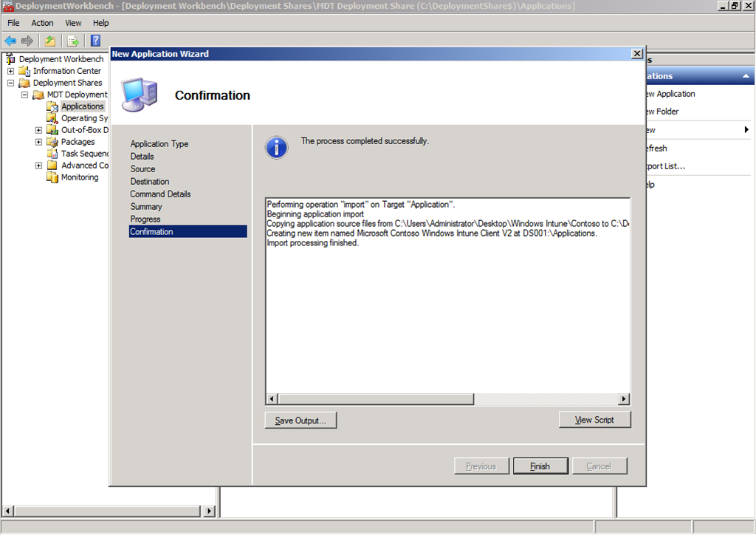Viewport: 756px width, 535px height.
Task: Open Help via the blue question-mark icon
Action: click(x=95, y=41)
